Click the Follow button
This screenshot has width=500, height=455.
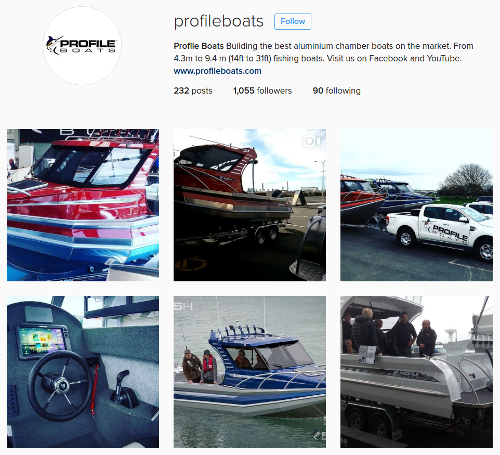(293, 21)
